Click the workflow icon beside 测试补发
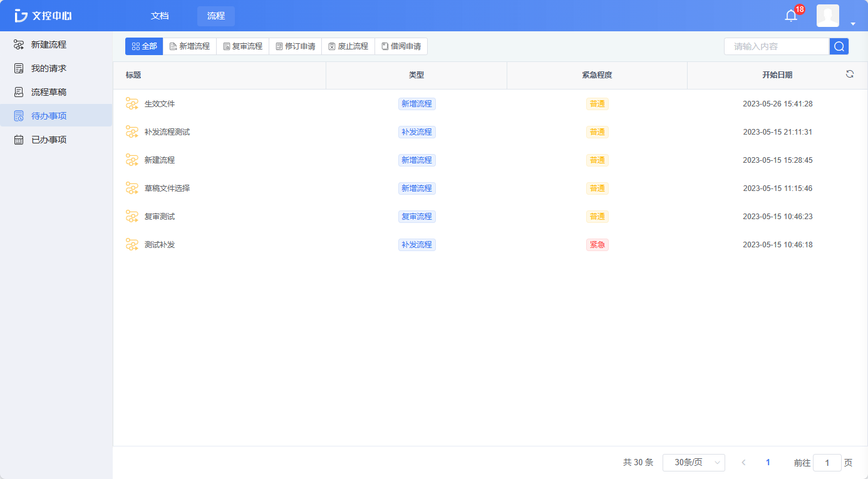868x479 pixels. pyautogui.click(x=132, y=244)
